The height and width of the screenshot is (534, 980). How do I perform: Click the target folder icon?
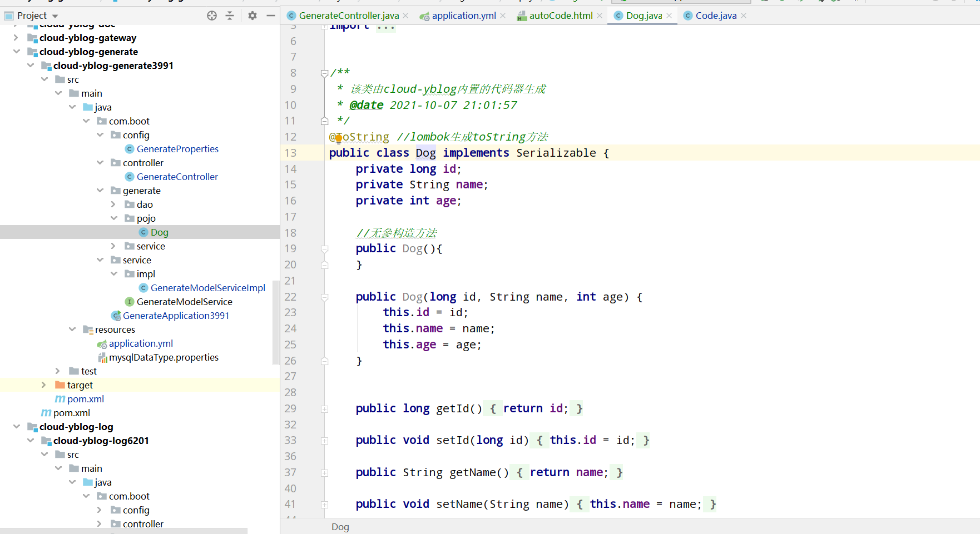click(x=60, y=385)
